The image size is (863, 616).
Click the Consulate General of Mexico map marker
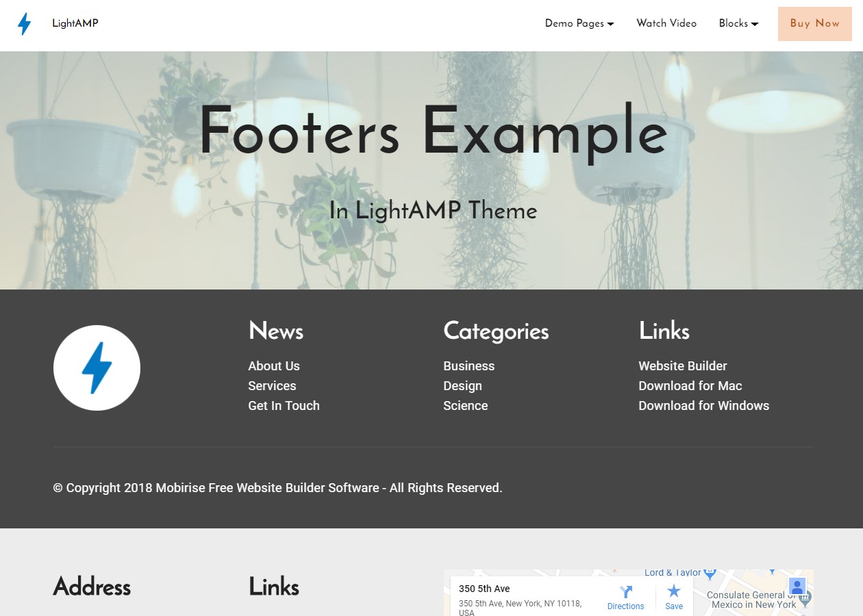[805, 599]
